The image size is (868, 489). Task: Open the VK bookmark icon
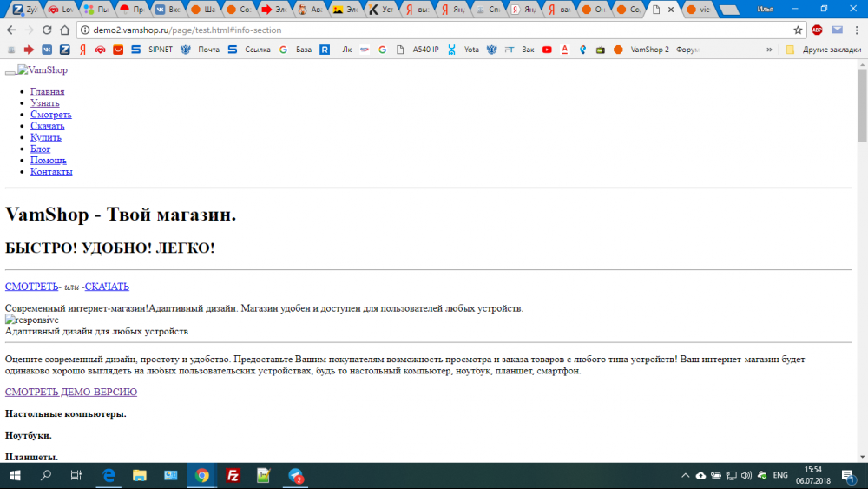[x=47, y=50]
